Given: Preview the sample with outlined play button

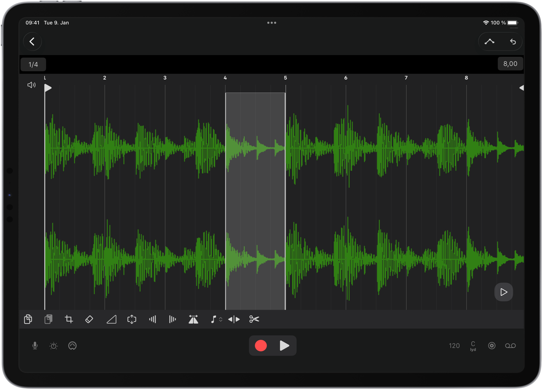Looking at the screenshot, I should tap(503, 292).
